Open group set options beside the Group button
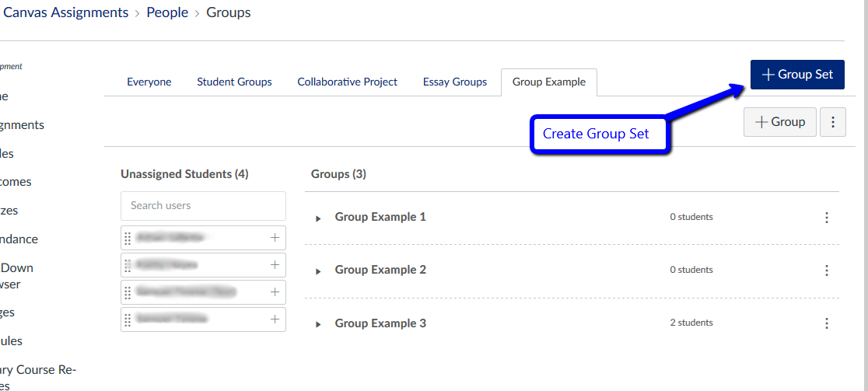The width and height of the screenshot is (868, 391). 833,122
